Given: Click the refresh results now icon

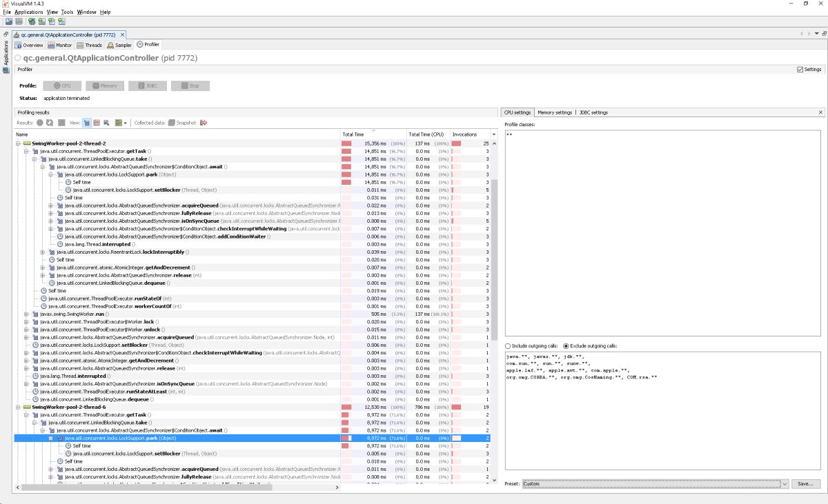Looking at the screenshot, I should point(50,123).
